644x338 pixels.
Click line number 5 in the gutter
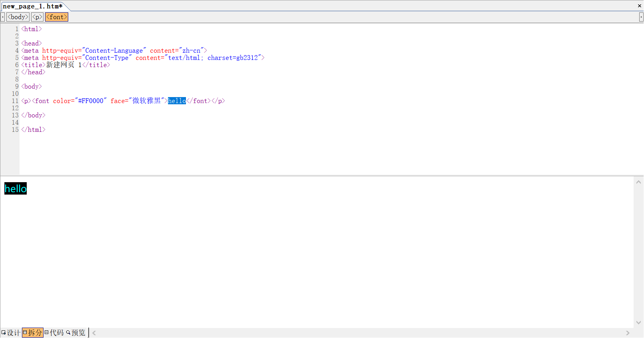pos(17,58)
